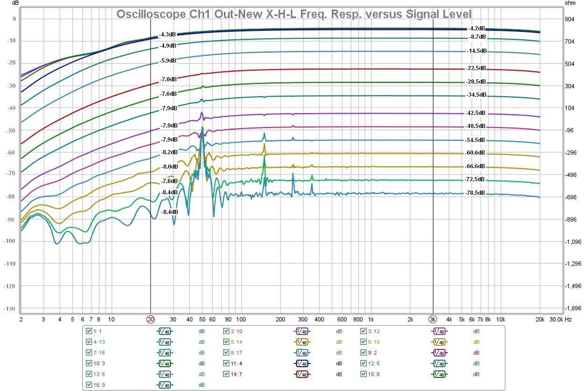Click the 1/48 smoothing icon for trace 15: 8
Viewport: 588px width, 391px height.
pos(439,374)
